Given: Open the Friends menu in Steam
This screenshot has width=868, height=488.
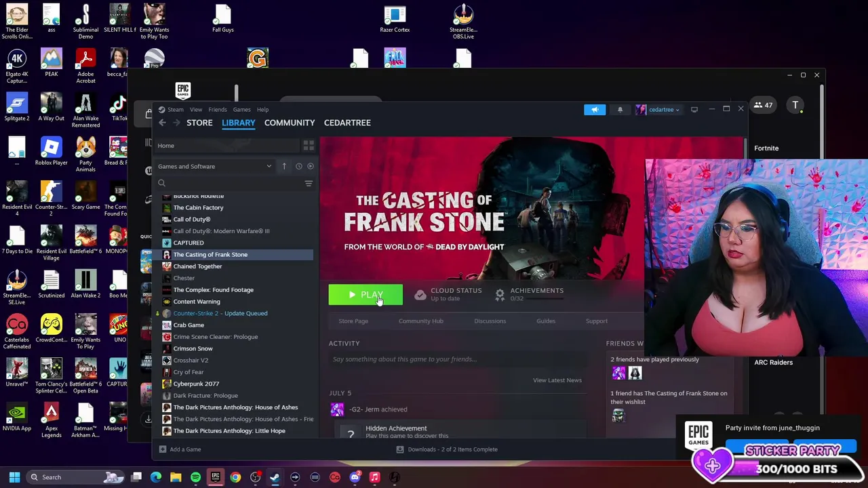Looking at the screenshot, I should coord(218,109).
